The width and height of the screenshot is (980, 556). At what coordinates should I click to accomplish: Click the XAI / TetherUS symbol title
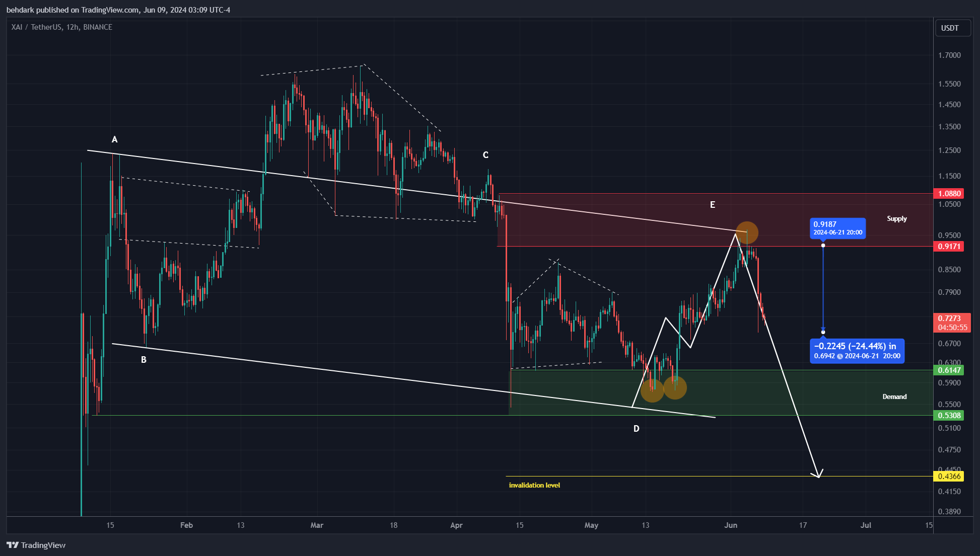(62, 27)
